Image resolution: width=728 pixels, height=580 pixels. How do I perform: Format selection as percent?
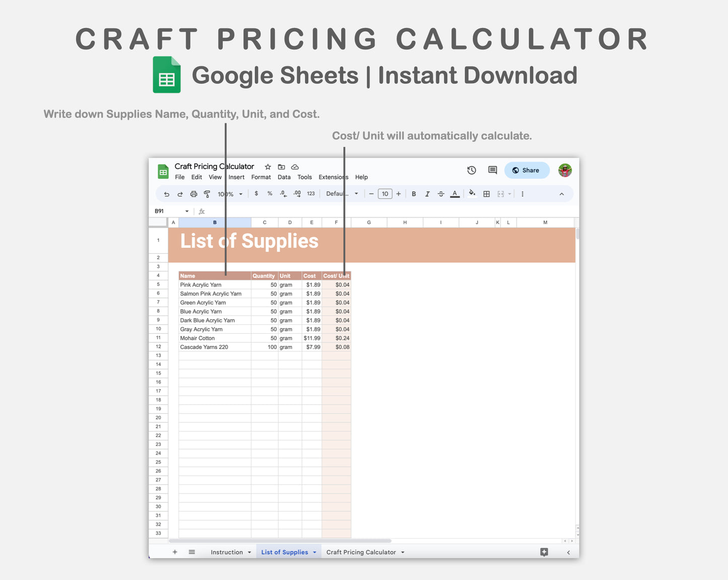(x=270, y=193)
